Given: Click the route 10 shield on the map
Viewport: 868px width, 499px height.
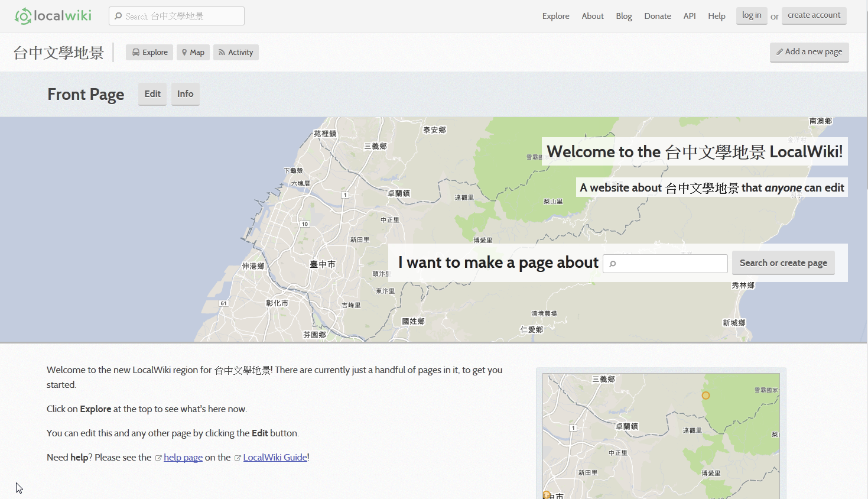Looking at the screenshot, I should click(305, 224).
